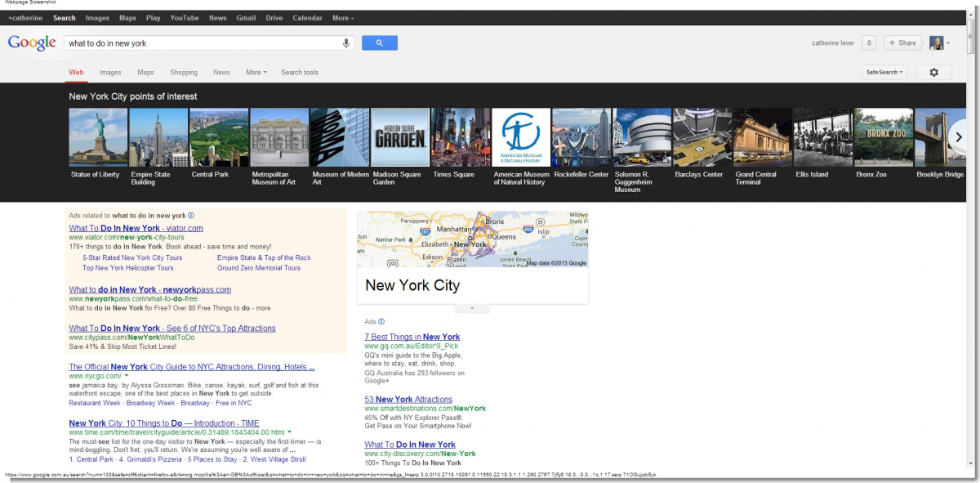Click the Google logo
Viewport: 980px width, 483px height.
(x=32, y=43)
